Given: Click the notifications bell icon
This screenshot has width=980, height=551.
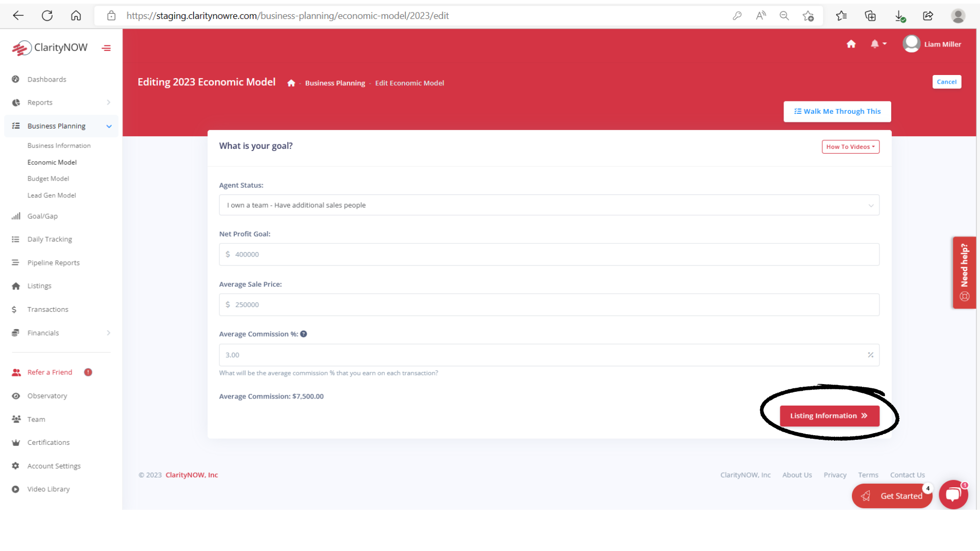Looking at the screenshot, I should tap(875, 44).
